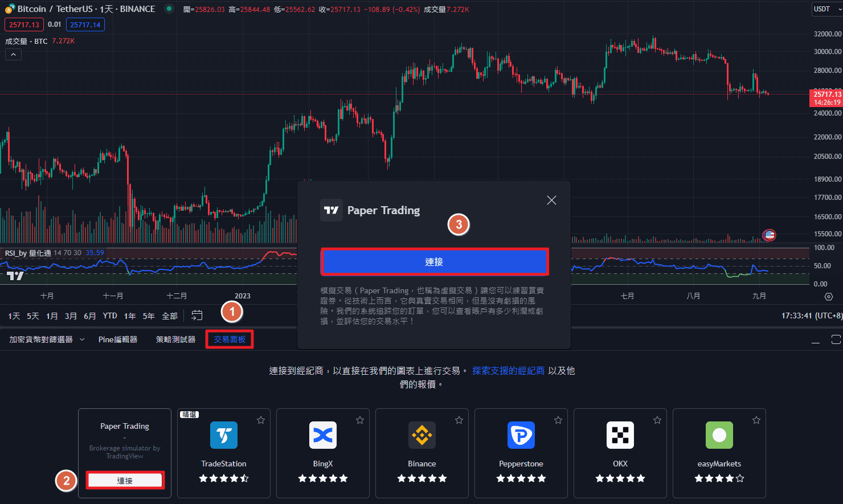Select the 3月 time range
The width and height of the screenshot is (843, 504).
71,316
